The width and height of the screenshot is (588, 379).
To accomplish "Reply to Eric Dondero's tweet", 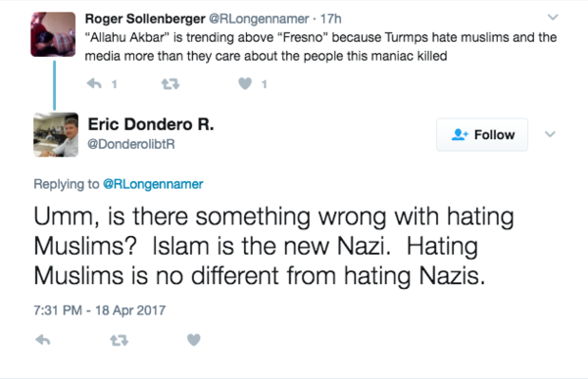I will [x=43, y=340].
